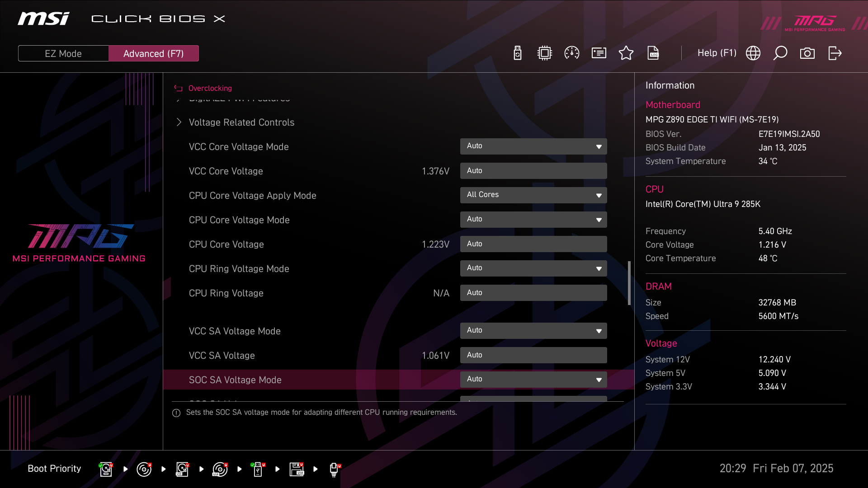This screenshot has width=868, height=488.
Task: Click the first boot priority device icon
Action: tap(106, 469)
